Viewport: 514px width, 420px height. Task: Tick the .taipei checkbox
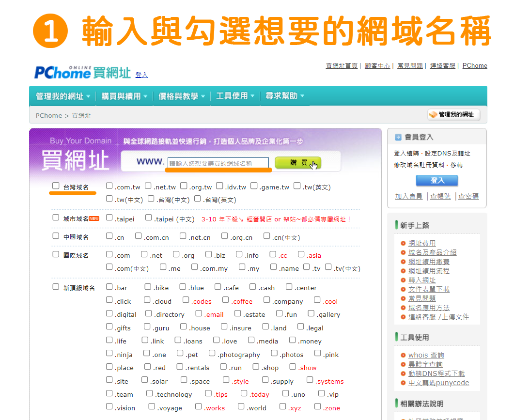coord(109,218)
